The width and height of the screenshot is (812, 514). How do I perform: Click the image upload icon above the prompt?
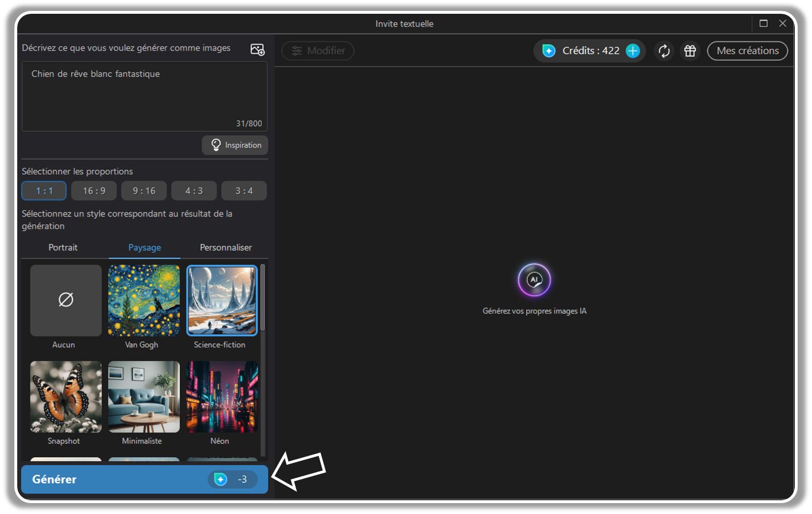[x=257, y=49]
